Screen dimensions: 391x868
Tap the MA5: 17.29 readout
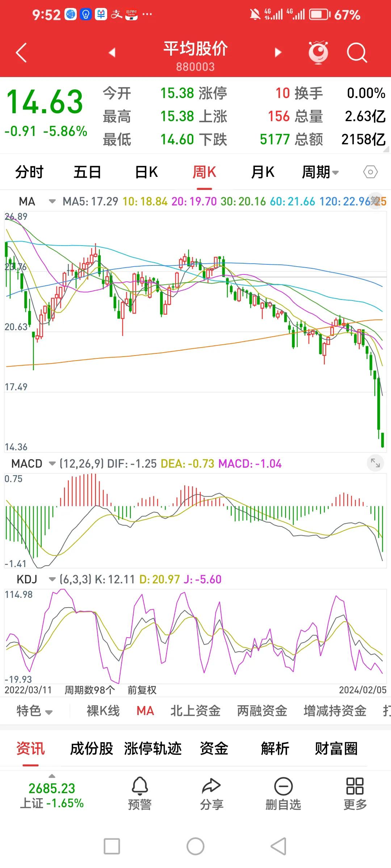coord(91,201)
